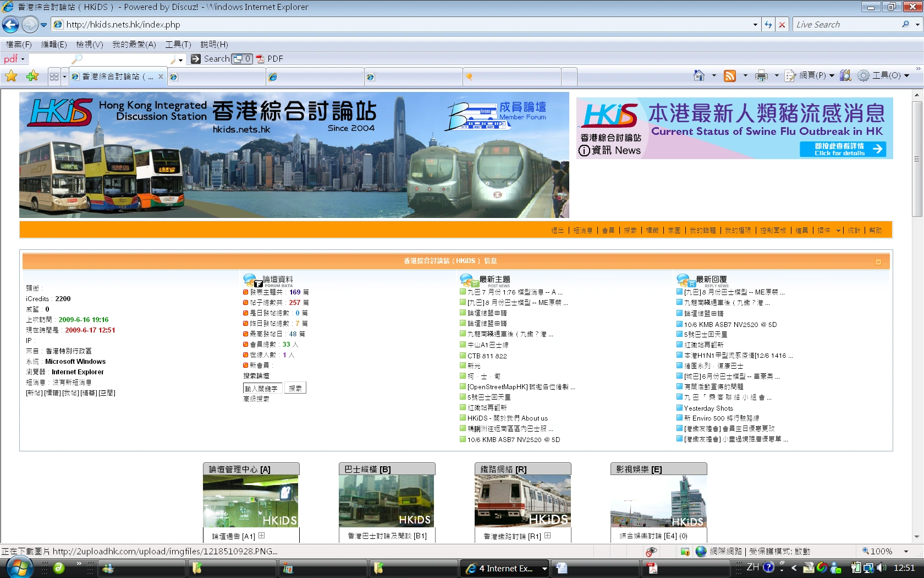Click the 最新回覆 section icon
This screenshot has width=924, height=578.
pyautogui.click(x=685, y=280)
